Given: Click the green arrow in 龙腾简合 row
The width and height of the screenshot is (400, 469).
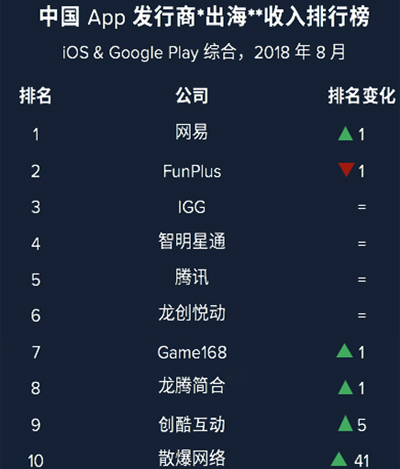Looking at the screenshot, I should coord(345,387).
